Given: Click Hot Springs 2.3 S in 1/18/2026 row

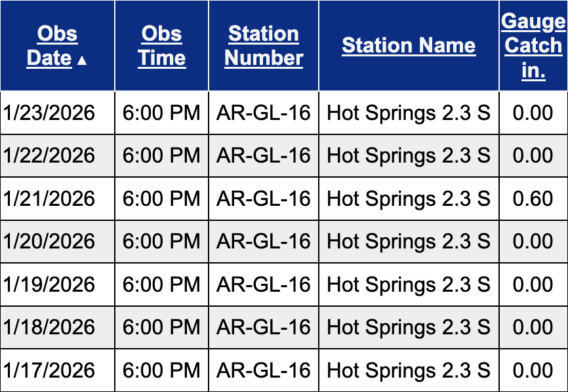Looking at the screenshot, I should [x=409, y=327].
